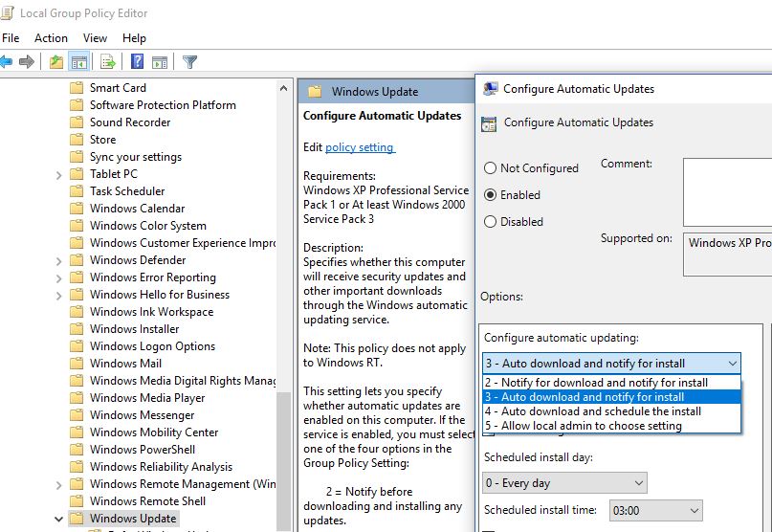The width and height of the screenshot is (772, 532).
Task: Choose 5 - Allow local admin to choose setting
Action: click(611, 425)
